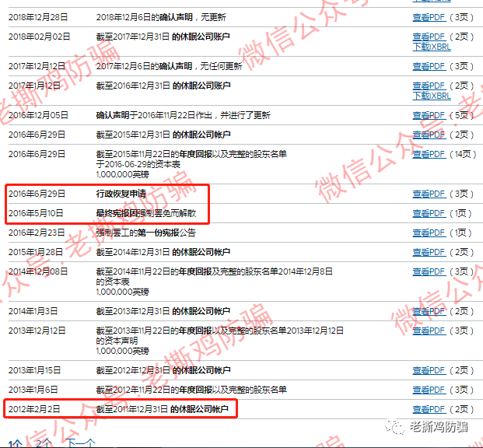Go to the 下一个 (next) page
This screenshot has width=483, height=448.
click(x=81, y=443)
